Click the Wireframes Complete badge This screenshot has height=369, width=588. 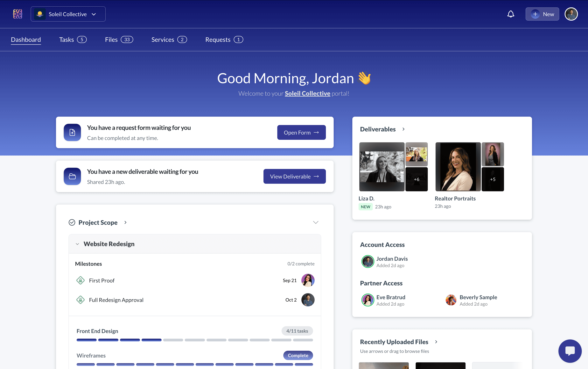pyautogui.click(x=298, y=355)
